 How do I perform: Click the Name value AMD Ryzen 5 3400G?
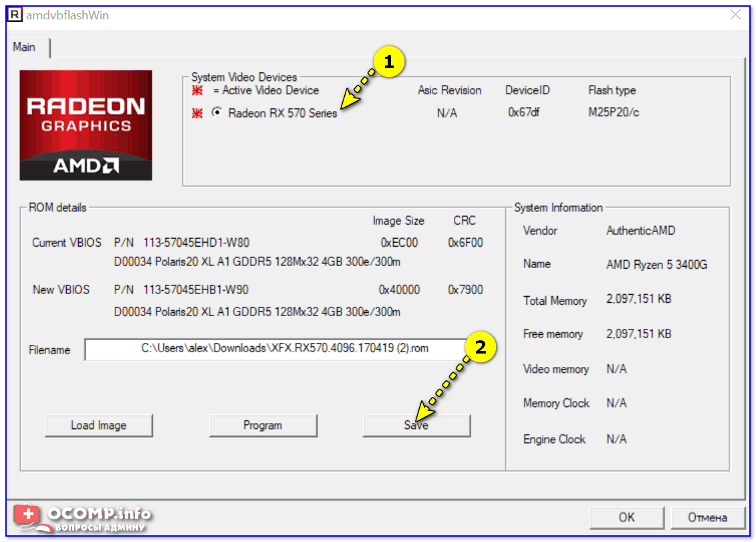pos(656,264)
